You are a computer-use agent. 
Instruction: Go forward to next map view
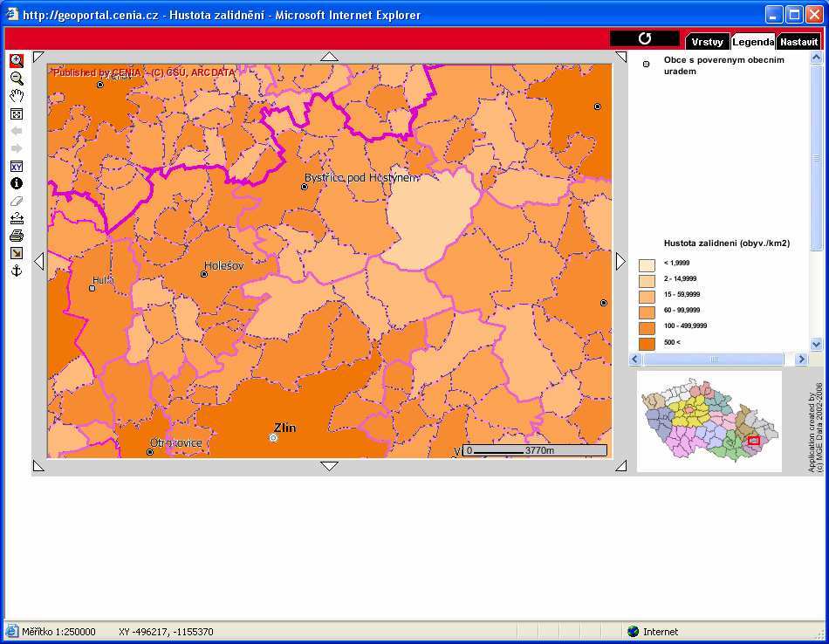(17, 148)
